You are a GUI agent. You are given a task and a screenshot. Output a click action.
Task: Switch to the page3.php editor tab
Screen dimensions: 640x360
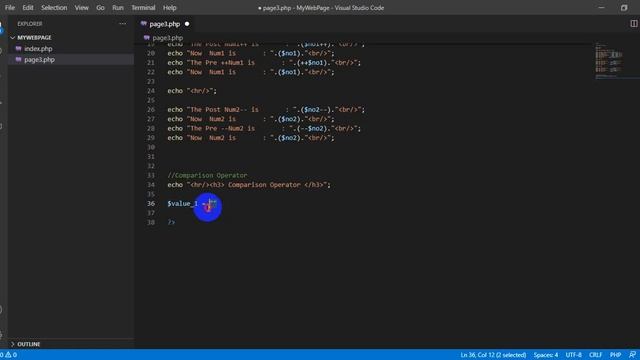pos(164,24)
